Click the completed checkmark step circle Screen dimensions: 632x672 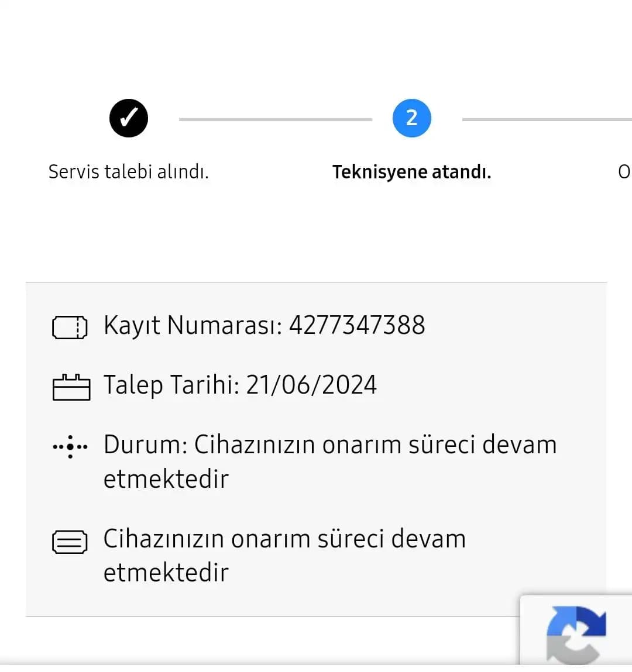click(129, 118)
